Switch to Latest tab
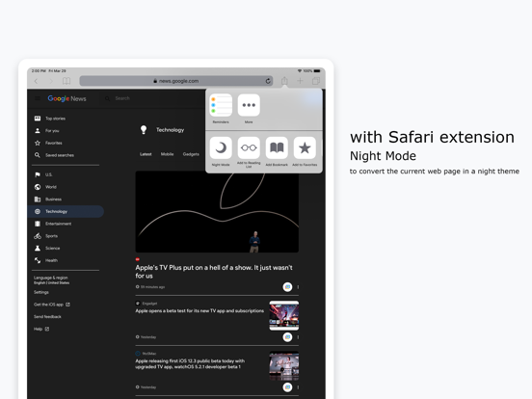Image resolution: width=532 pixels, height=399 pixels. [146, 154]
